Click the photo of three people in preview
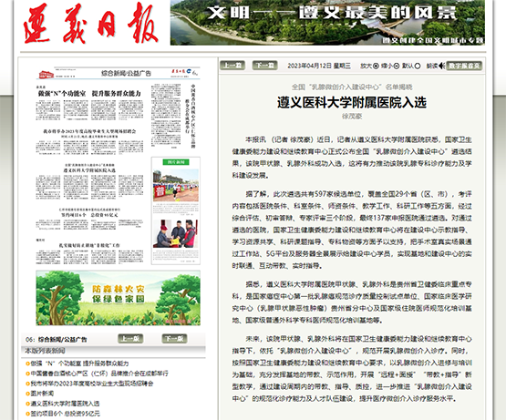Viewport: 506px width, 420px height. tap(175, 233)
